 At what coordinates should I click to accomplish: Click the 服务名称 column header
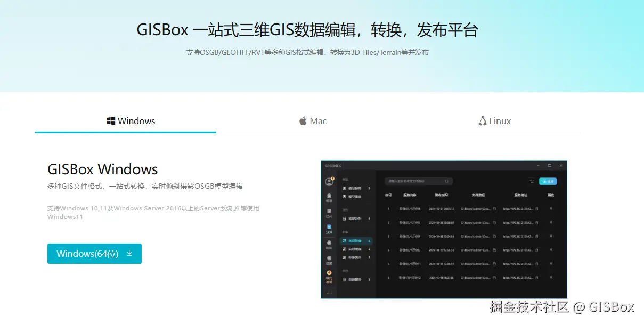410,195
